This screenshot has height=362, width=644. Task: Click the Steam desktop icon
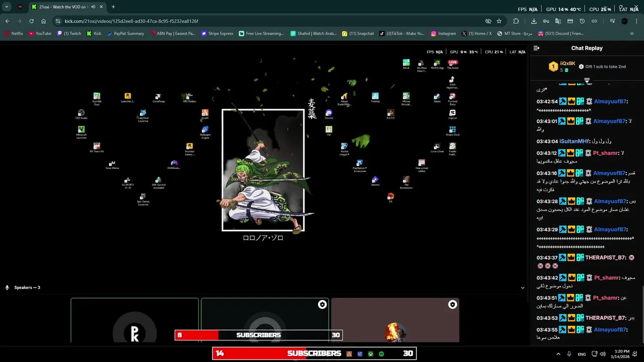[x=437, y=98]
